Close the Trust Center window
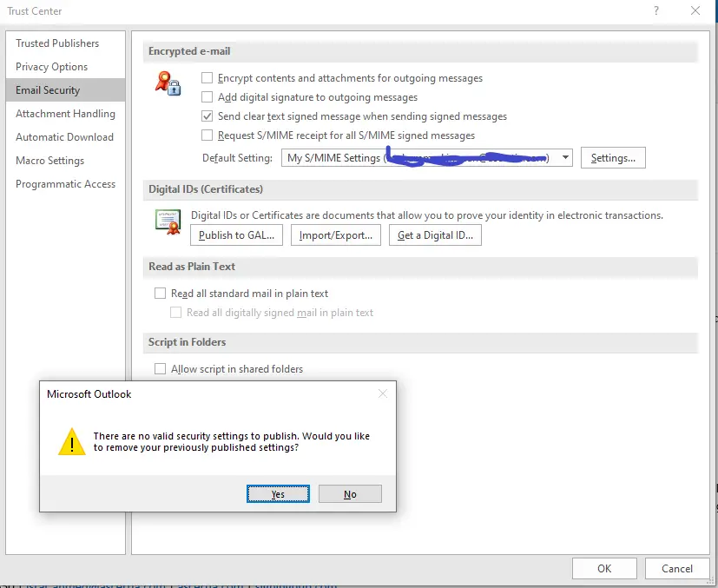This screenshot has height=588, width=718. pos(695,10)
